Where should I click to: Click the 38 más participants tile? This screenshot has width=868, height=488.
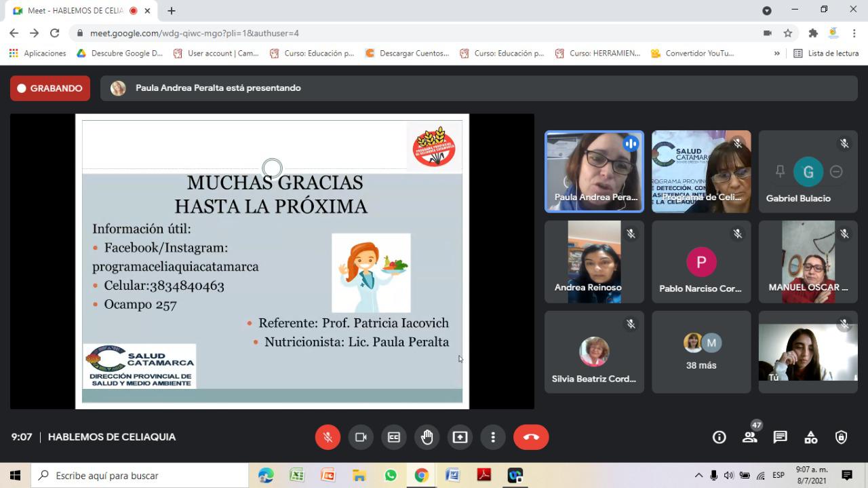click(701, 352)
